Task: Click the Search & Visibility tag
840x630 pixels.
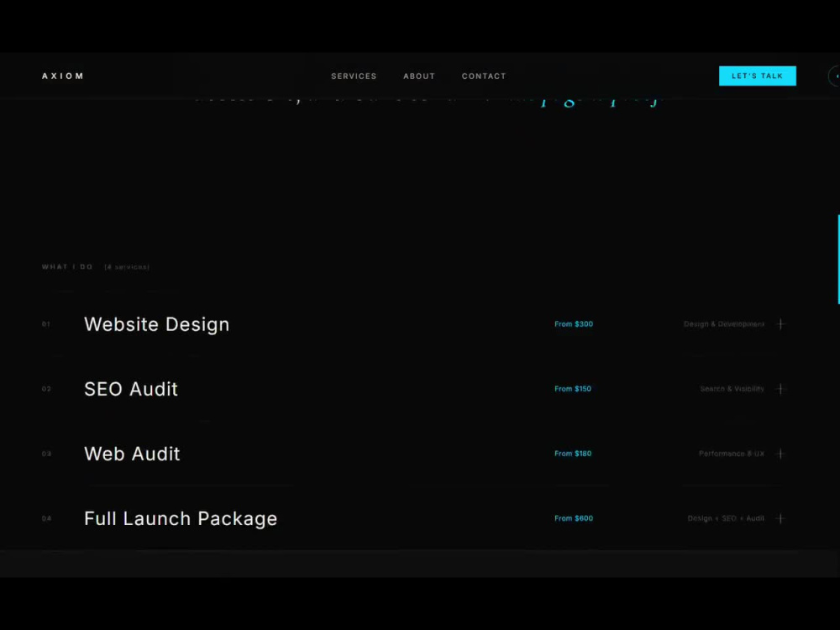Action: 732,389
